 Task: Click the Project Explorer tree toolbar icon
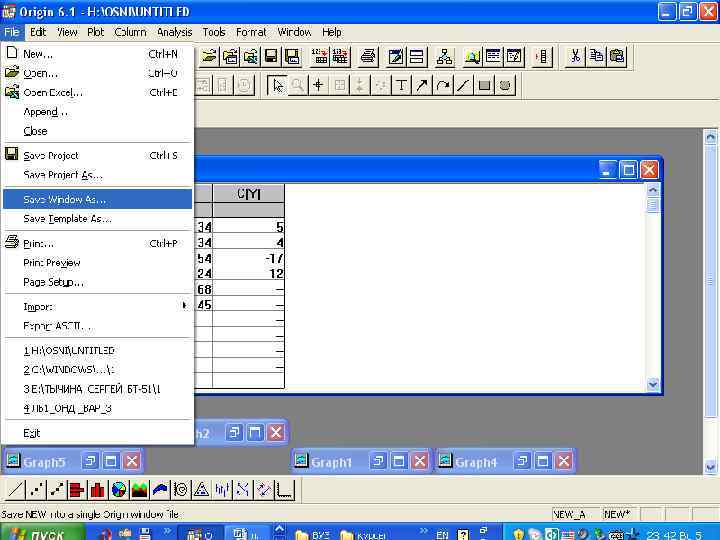point(444,57)
